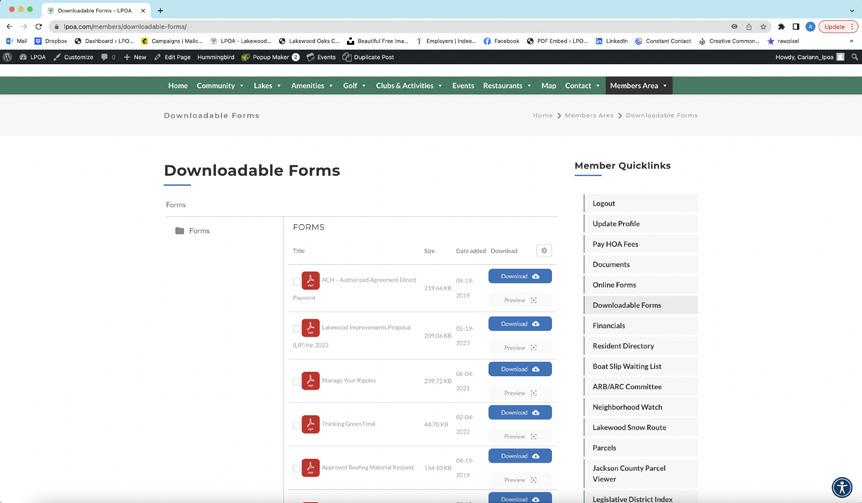The image size is (862, 503).
Task: Click the browser reload icon
Action: (38, 26)
